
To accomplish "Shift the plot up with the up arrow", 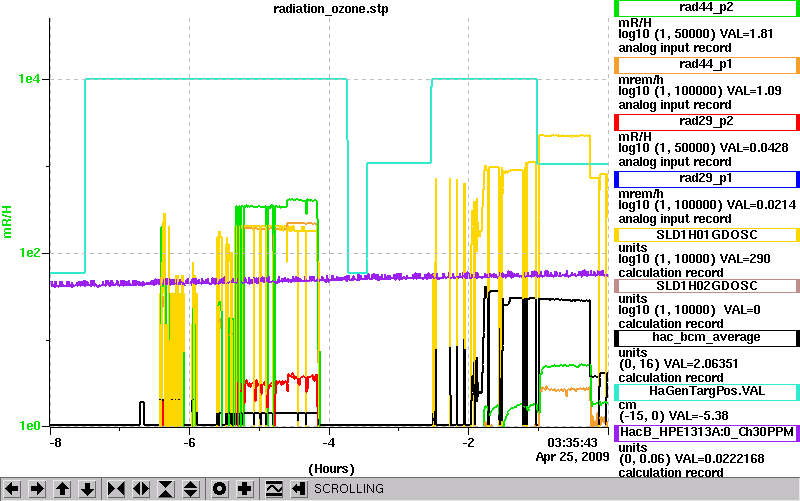I will click(x=62, y=489).
